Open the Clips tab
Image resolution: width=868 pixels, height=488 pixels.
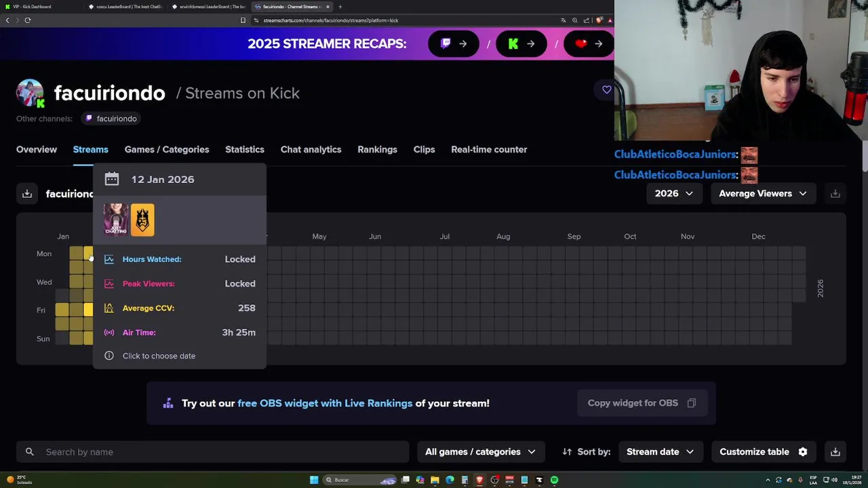point(425,149)
